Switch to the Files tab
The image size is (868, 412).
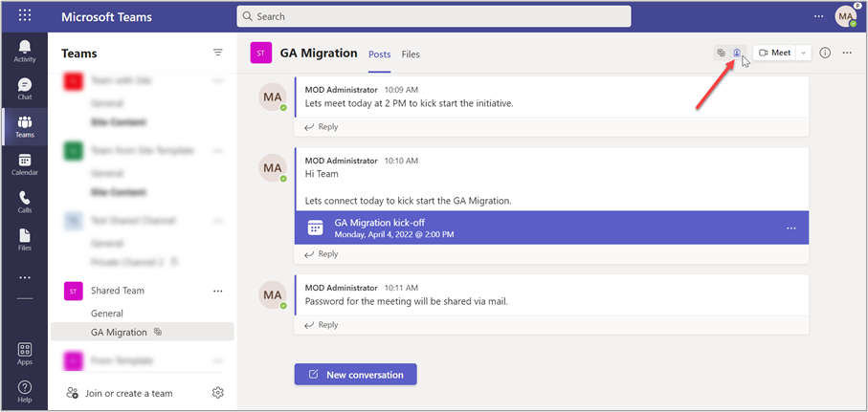pos(411,54)
